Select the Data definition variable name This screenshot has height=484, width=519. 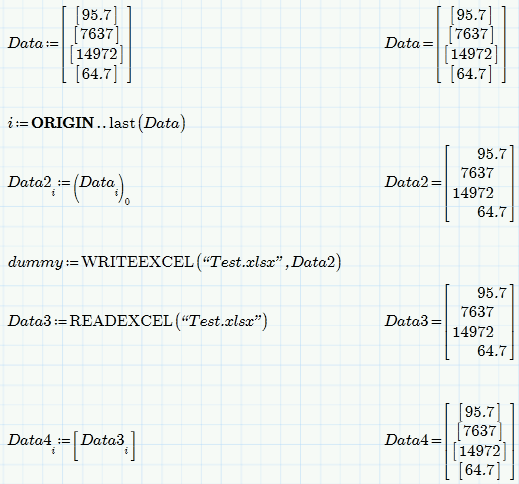(26, 43)
